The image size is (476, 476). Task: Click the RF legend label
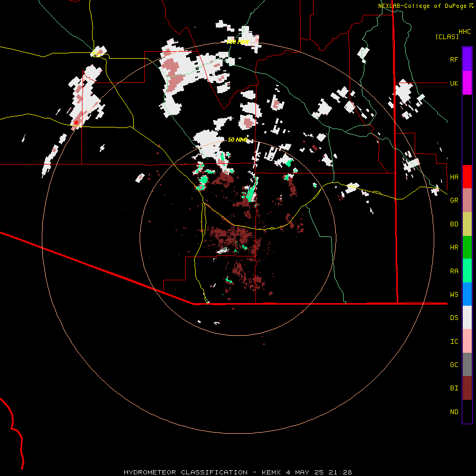(x=454, y=59)
